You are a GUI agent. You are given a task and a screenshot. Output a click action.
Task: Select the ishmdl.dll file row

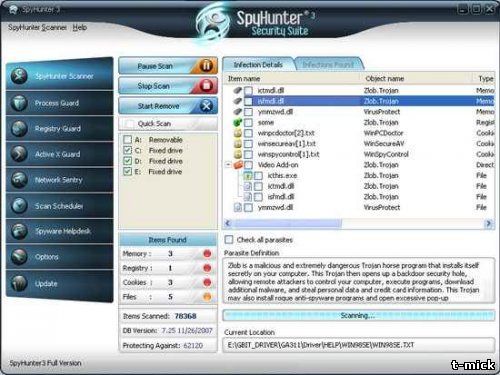click(359, 197)
